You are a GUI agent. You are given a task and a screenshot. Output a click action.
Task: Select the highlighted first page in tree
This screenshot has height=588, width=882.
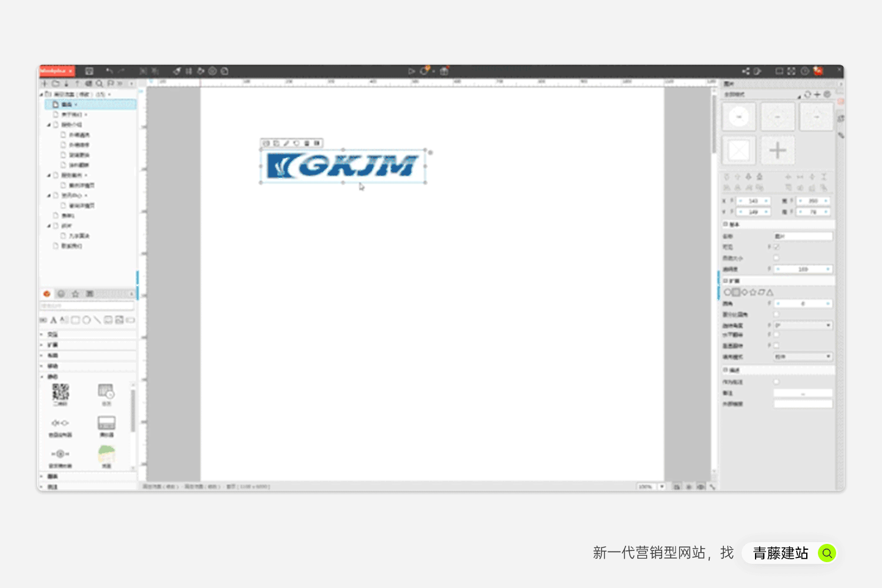click(67, 105)
